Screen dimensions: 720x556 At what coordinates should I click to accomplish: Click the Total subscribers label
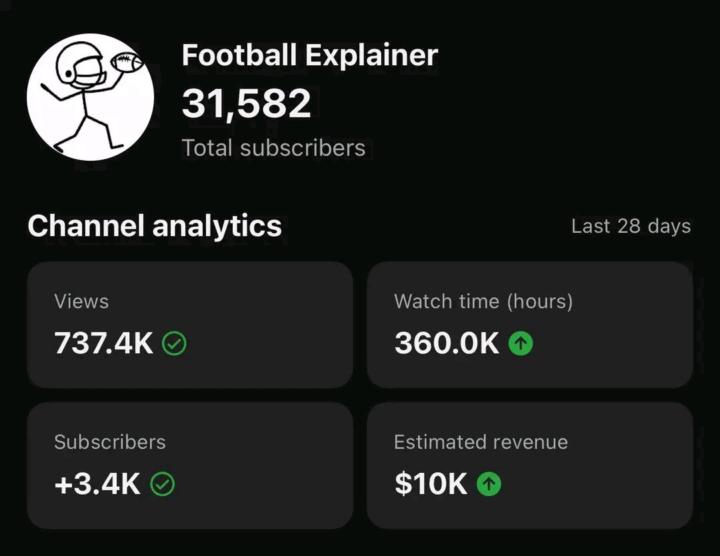coord(273,149)
